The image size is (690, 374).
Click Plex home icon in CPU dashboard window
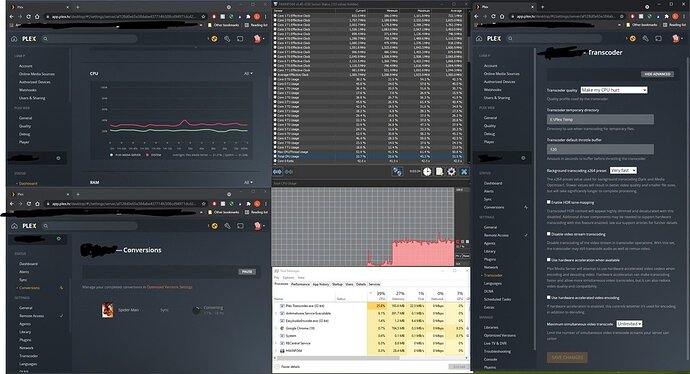14,39
